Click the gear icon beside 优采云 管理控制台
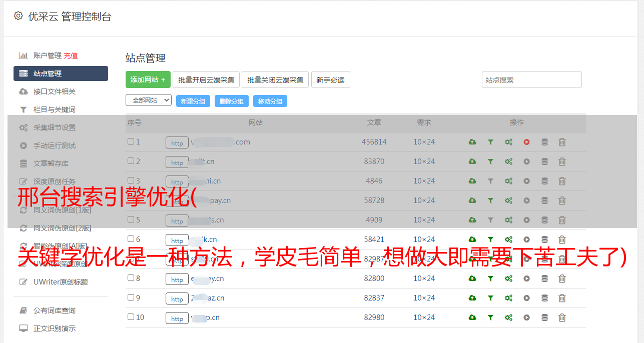 coord(19,16)
